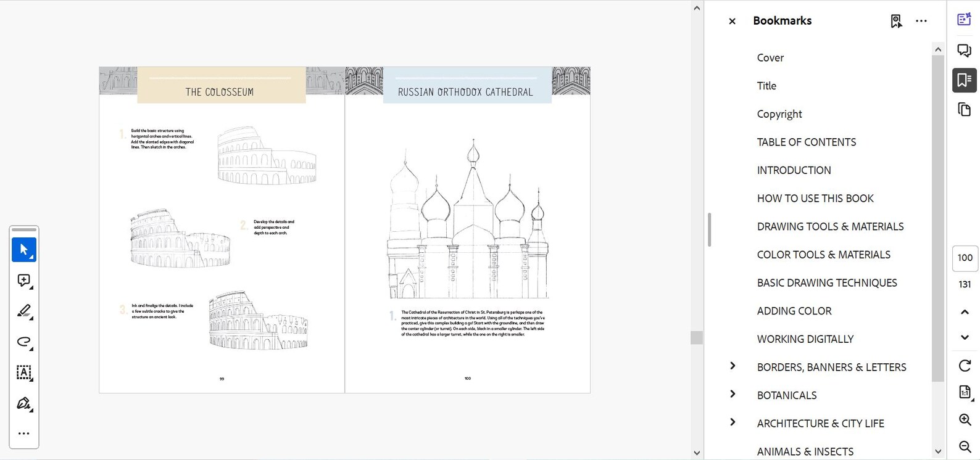
Task: Jump to the Cover bookmark
Action: tap(770, 58)
